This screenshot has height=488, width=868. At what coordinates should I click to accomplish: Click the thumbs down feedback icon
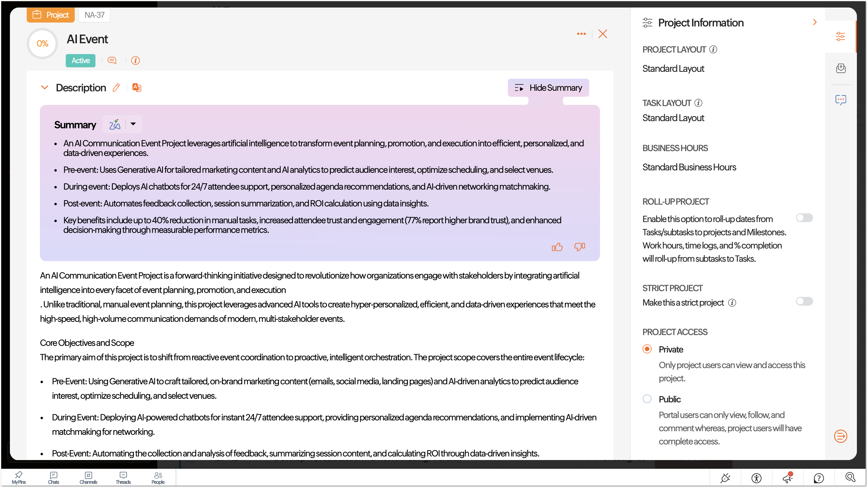point(579,247)
